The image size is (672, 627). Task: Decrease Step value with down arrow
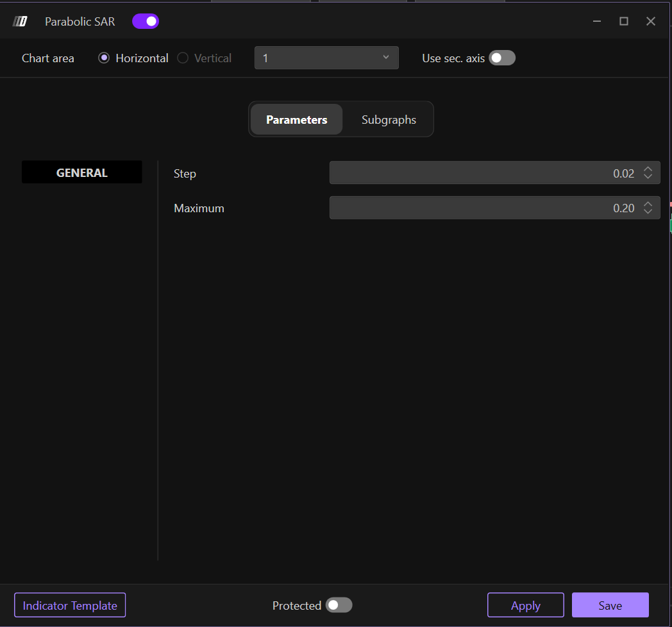pyautogui.click(x=648, y=177)
